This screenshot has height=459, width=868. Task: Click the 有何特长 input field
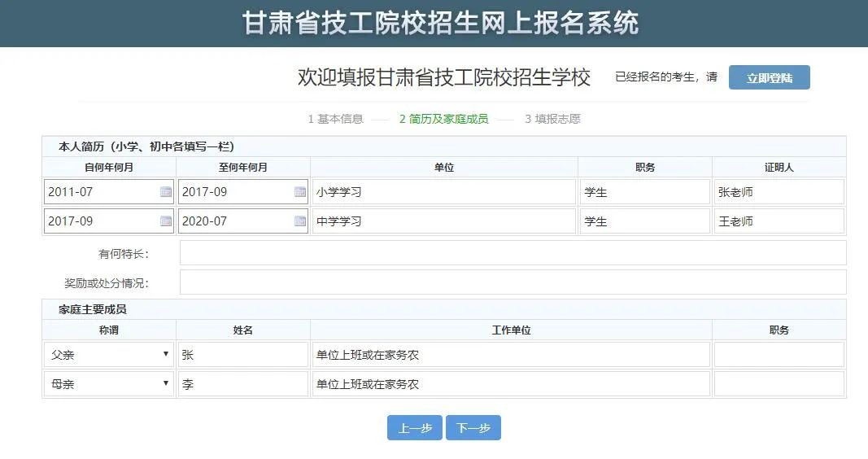pyautogui.click(x=513, y=253)
